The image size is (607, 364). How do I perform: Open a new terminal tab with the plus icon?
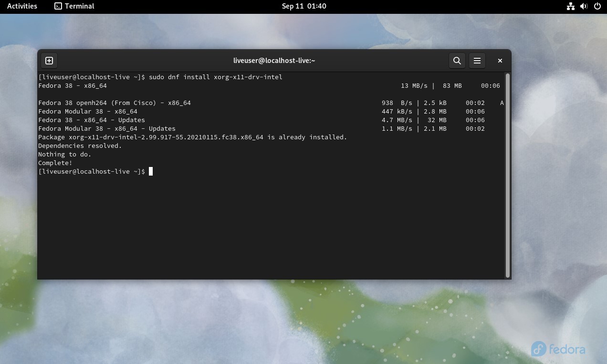[x=49, y=61]
